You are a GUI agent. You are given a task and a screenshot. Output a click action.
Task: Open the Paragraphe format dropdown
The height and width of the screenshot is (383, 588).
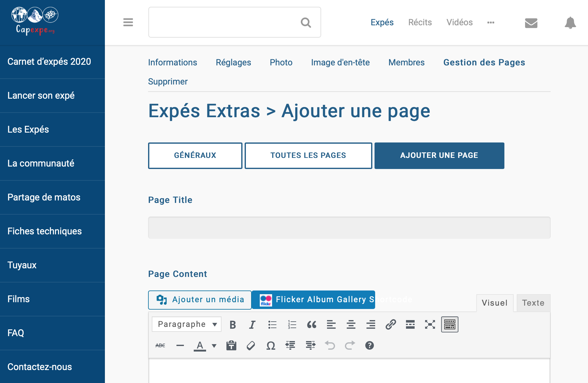tap(187, 324)
